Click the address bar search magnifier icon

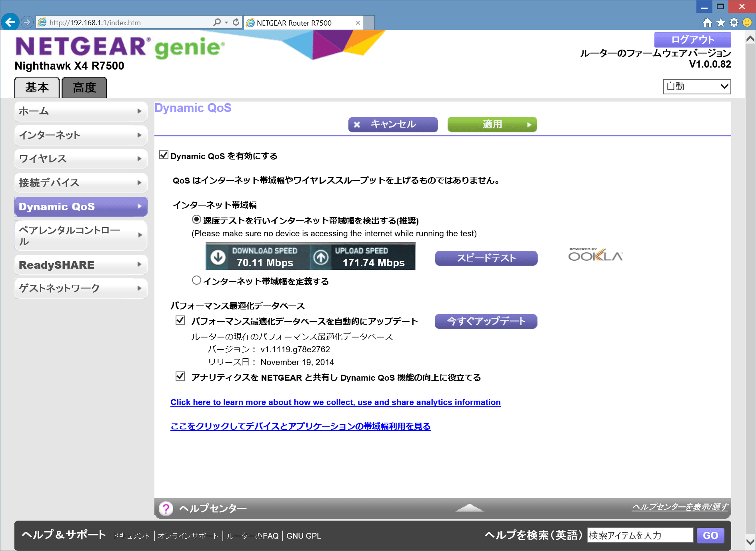217,22
